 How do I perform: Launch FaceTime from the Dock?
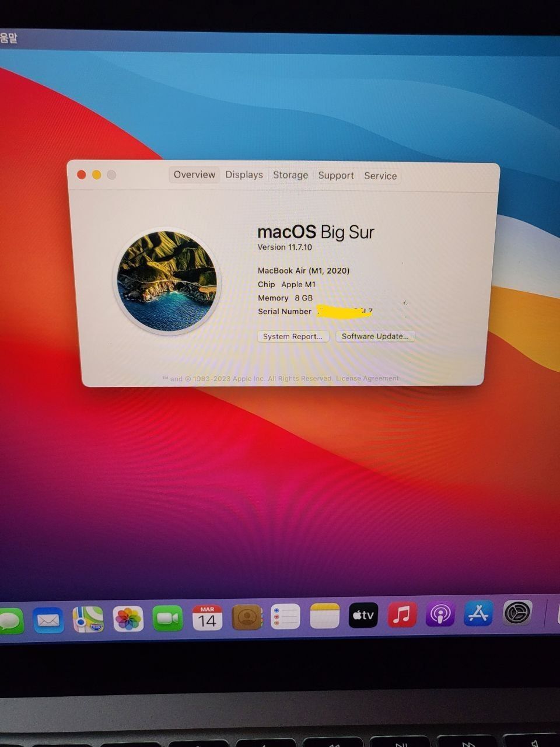(x=167, y=618)
